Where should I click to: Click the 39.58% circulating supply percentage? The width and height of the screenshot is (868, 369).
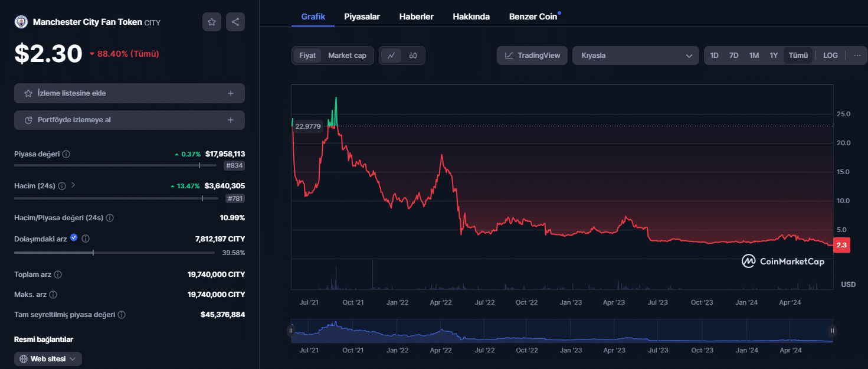point(234,253)
